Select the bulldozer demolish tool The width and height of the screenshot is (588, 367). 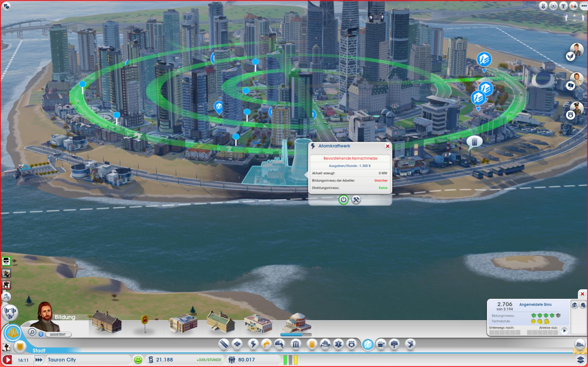[x=579, y=344]
